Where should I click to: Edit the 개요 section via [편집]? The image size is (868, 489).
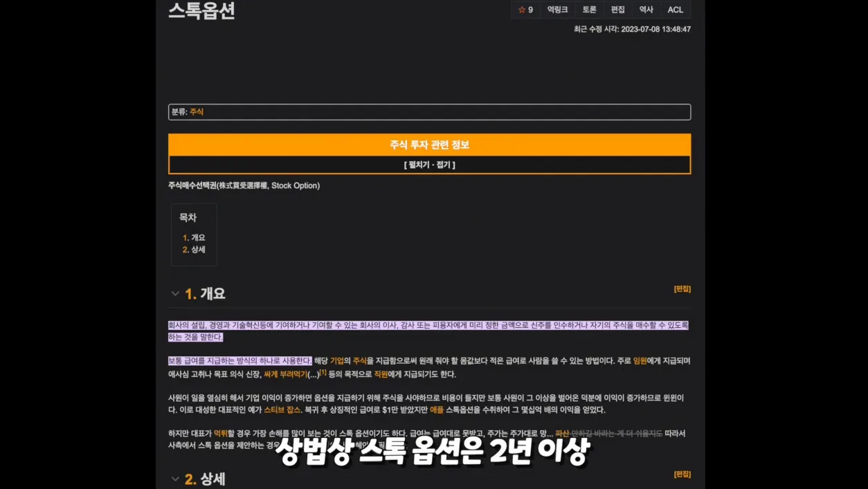point(682,289)
